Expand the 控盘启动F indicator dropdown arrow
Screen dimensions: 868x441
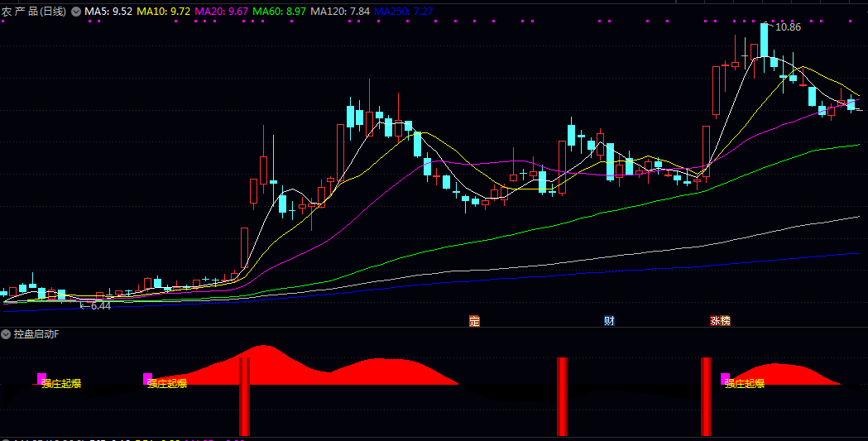pyautogui.click(x=6, y=334)
